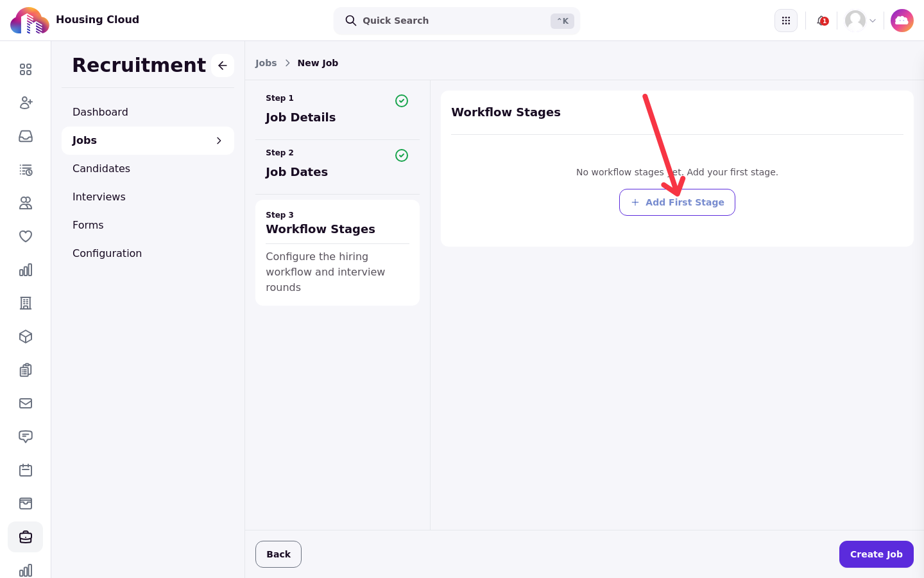The width and height of the screenshot is (924, 578).
Task: Click the Back button
Action: tap(278, 554)
